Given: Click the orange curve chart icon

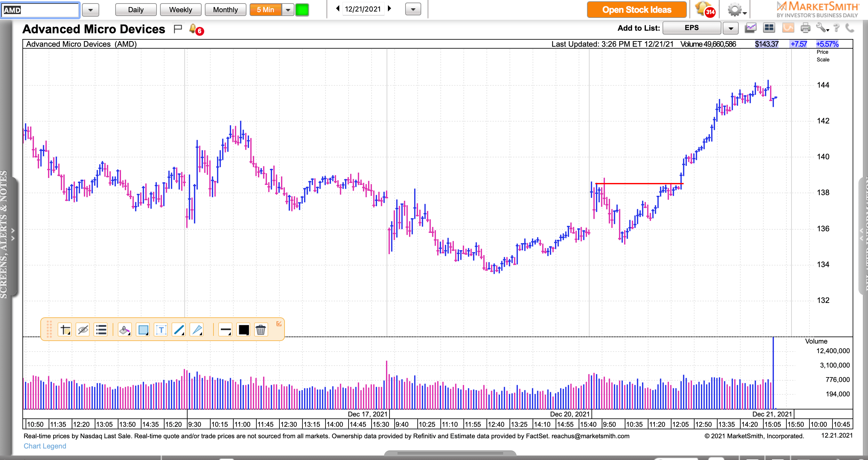Looking at the screenshot, I should [x=788, y=28].
